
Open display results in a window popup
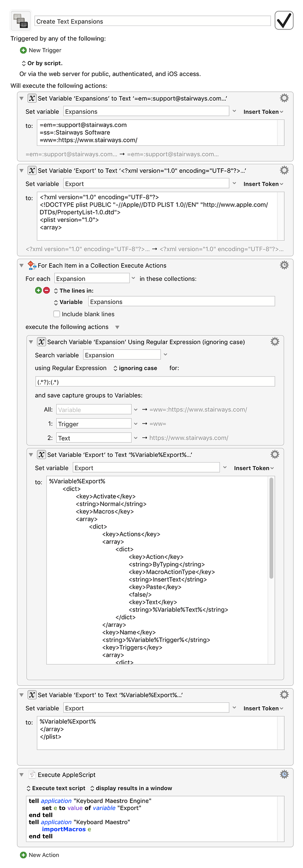(x=131, y=788)
